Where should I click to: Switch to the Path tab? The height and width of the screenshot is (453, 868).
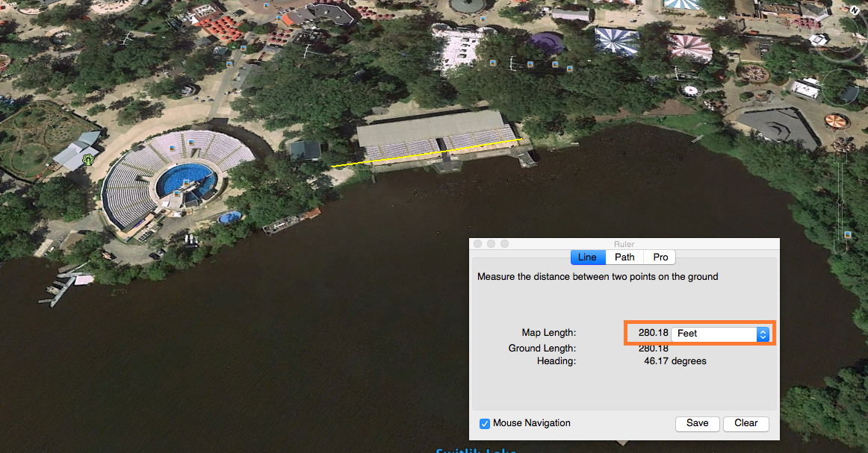point(624,257)
